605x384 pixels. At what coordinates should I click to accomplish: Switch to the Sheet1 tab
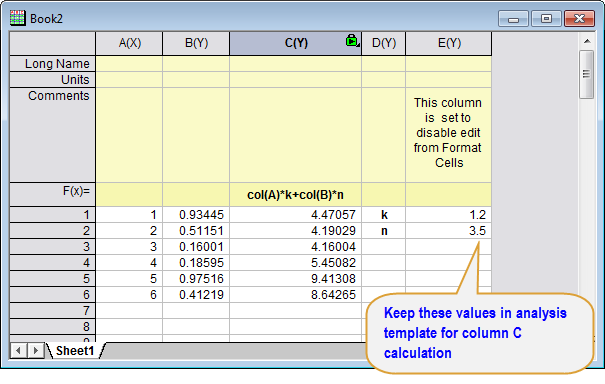click(75, 350)
